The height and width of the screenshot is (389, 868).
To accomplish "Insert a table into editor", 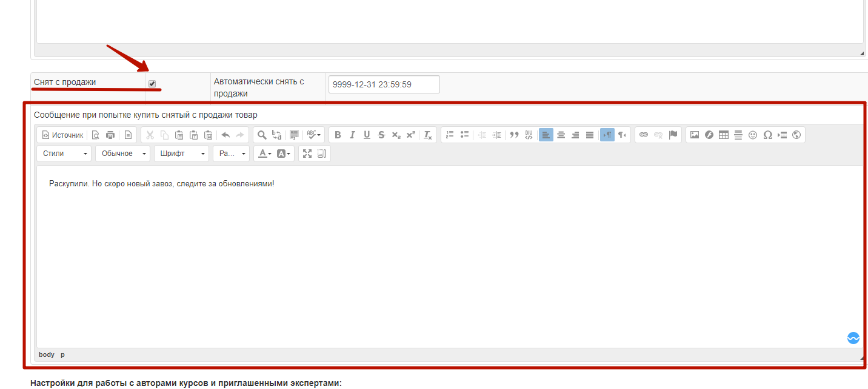I will click(x=724, y=135).
